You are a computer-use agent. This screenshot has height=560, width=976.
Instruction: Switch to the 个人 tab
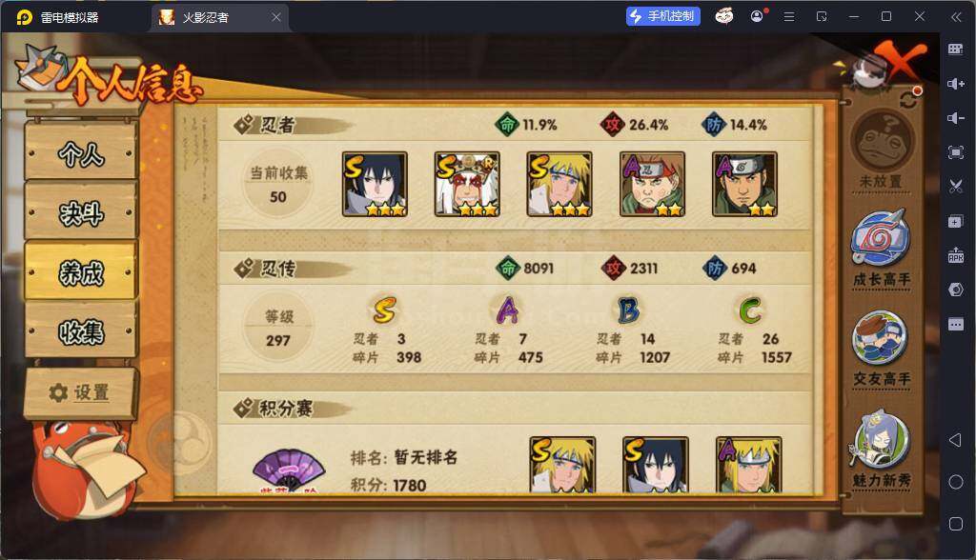pyautogui.click(x=81, y=152)
